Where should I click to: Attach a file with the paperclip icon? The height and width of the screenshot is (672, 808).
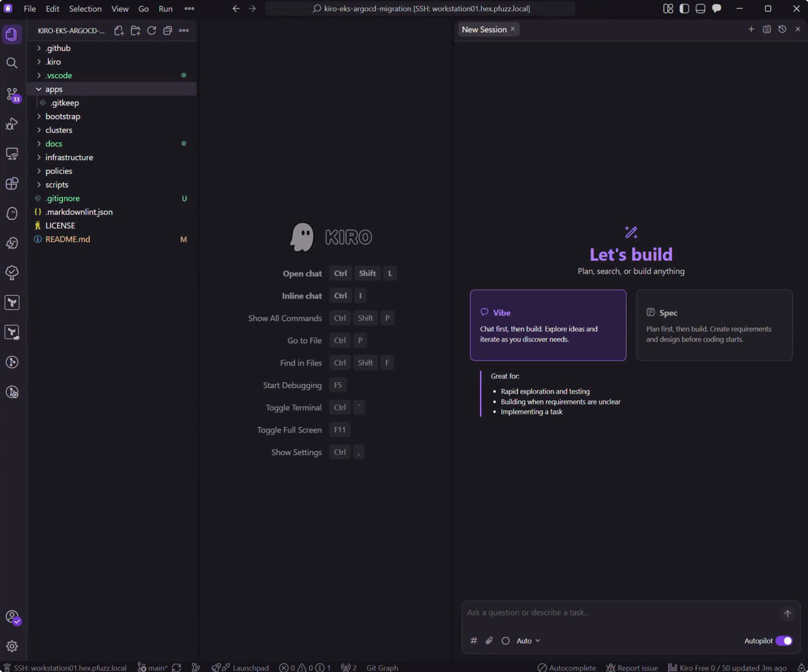(x=489, y=641)
